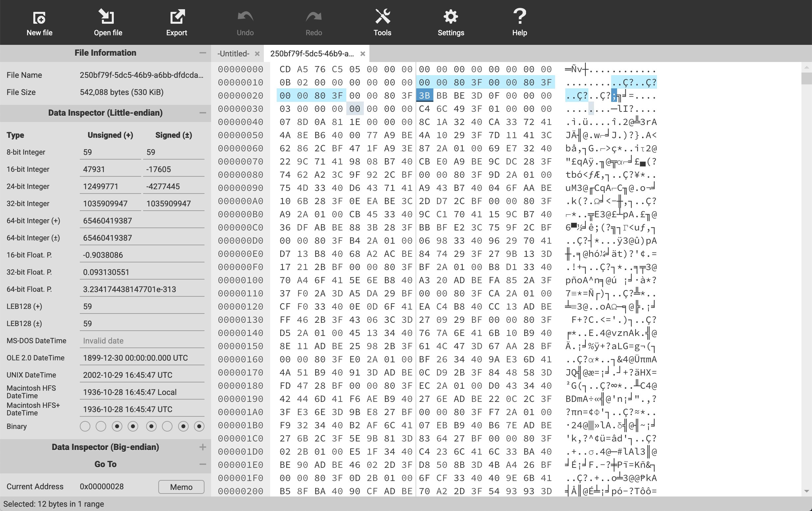This screenshot has height=511, width=812.
Task: Click the 64-bit Float value field
Action: pos(142,289)
